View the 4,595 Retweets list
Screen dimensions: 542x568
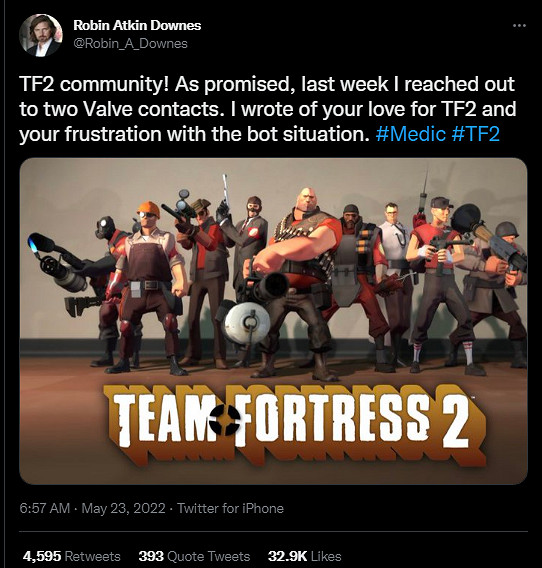tap(71, 556)
